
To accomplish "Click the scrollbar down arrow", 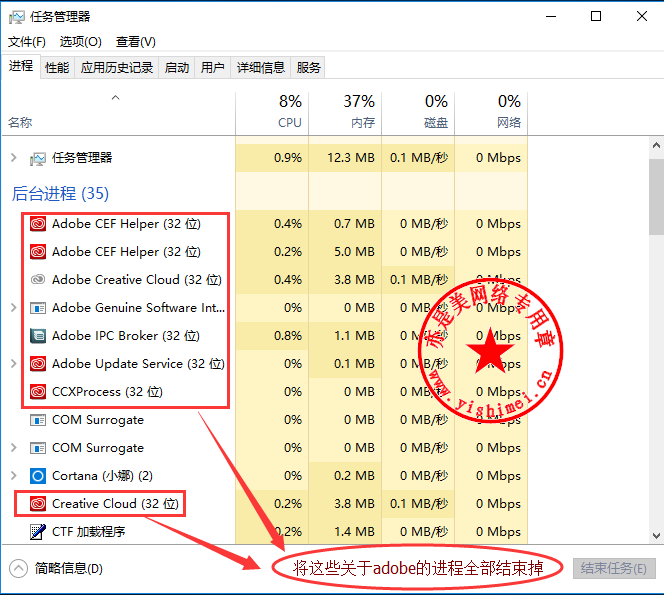I will (x=656, y=536).
